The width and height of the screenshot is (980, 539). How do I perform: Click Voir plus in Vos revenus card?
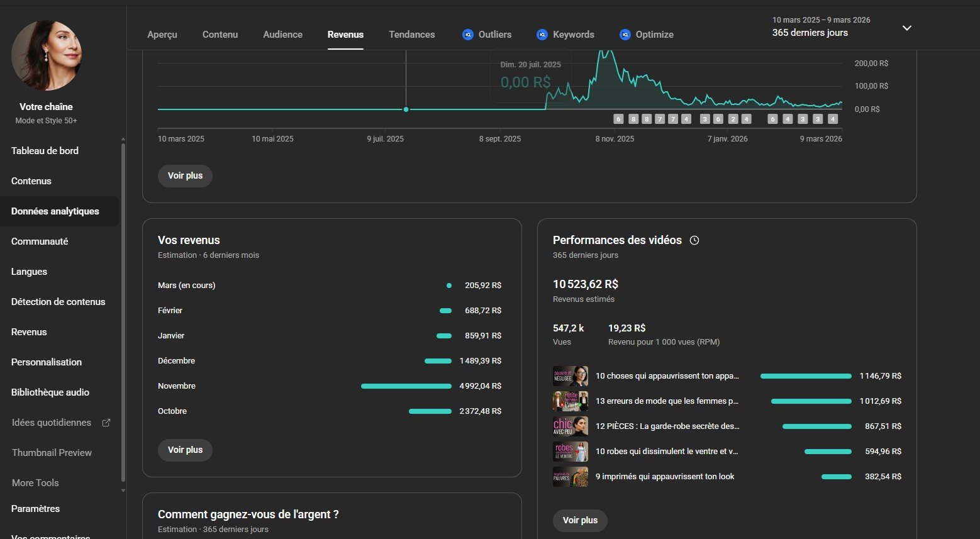pos(185,450)
